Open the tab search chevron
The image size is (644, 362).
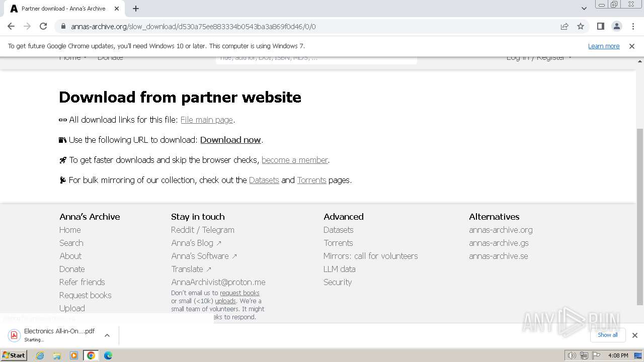point(584,9)
